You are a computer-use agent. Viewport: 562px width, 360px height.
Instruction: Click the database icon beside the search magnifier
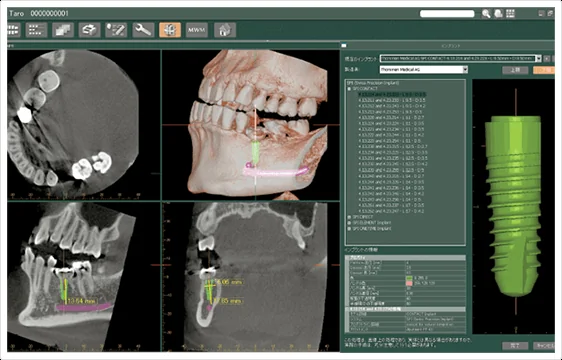point(498,14)
